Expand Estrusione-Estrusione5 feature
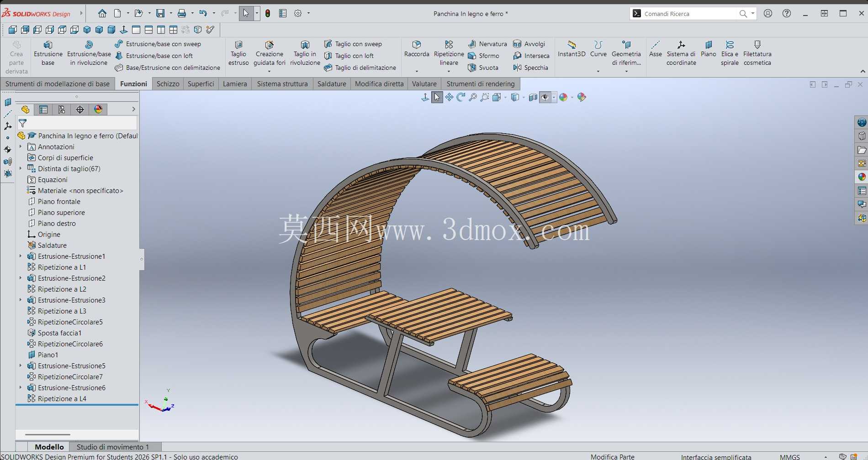 click(x=21, y=366)
